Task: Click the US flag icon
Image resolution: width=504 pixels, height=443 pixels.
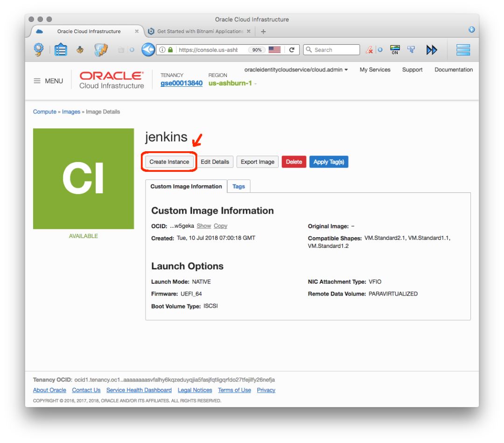Action: pyautogui.click(x=274, y=50)
